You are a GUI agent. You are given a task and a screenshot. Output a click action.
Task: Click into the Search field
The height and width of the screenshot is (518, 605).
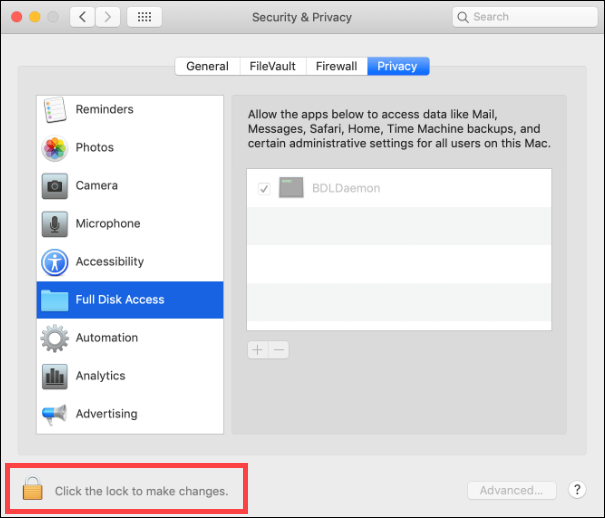(x=525, y=17)
